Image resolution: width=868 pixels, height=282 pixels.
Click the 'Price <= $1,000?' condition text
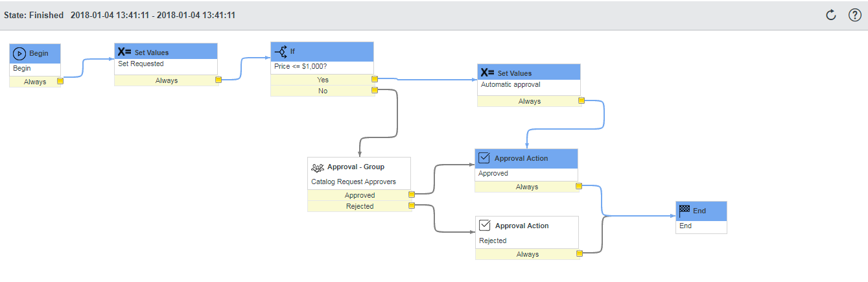(301, 66)
